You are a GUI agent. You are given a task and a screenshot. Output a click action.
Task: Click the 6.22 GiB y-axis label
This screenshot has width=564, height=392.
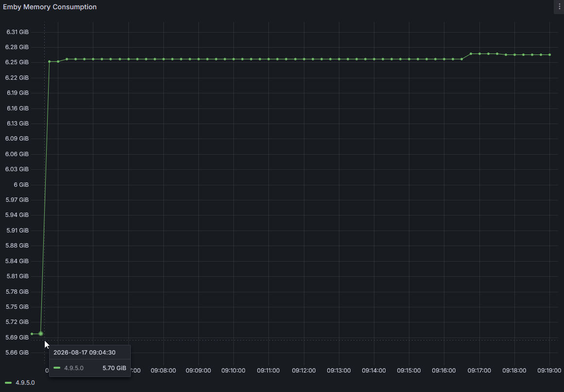coord(17,78)
